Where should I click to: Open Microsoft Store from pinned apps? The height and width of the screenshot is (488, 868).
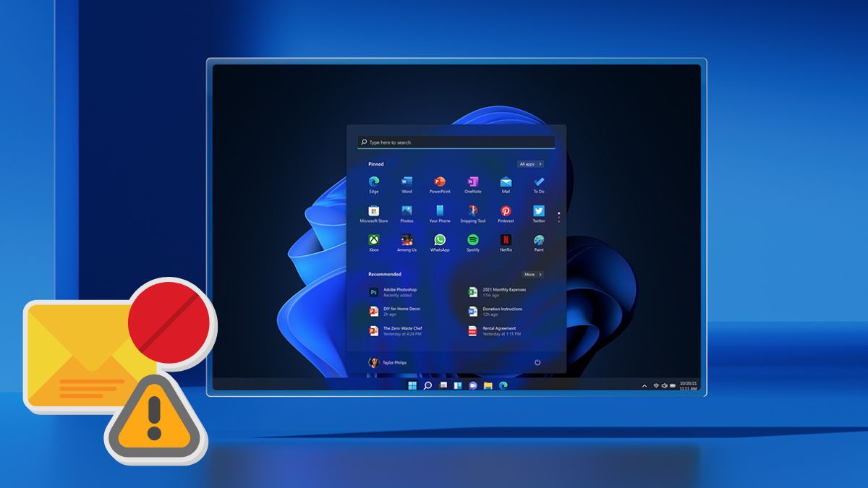point(374,214)
